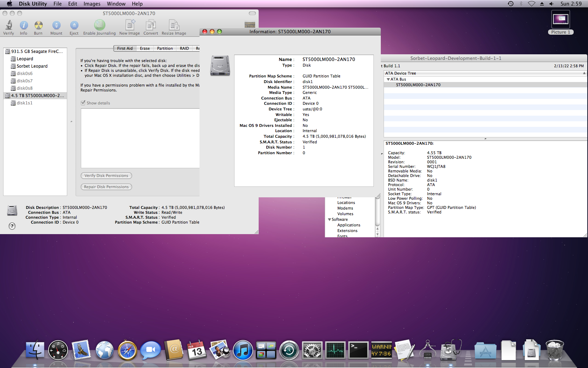Create a New Image from the toolbar

coord(130,25)
